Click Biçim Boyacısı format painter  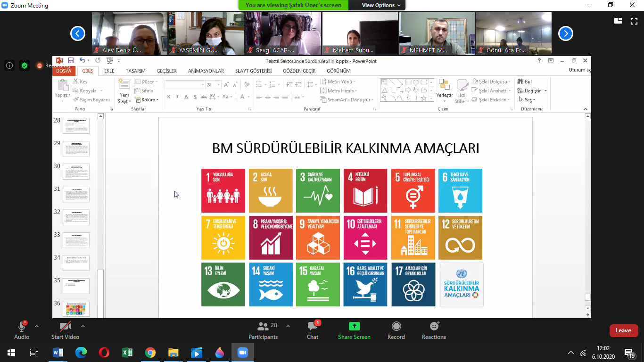(91, 99)
